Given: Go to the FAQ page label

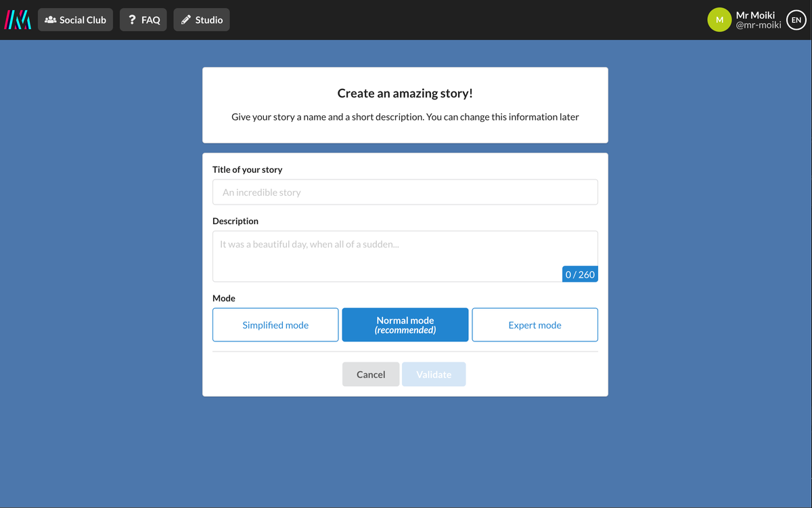Looking at the screenshot, I should [151, 20].
